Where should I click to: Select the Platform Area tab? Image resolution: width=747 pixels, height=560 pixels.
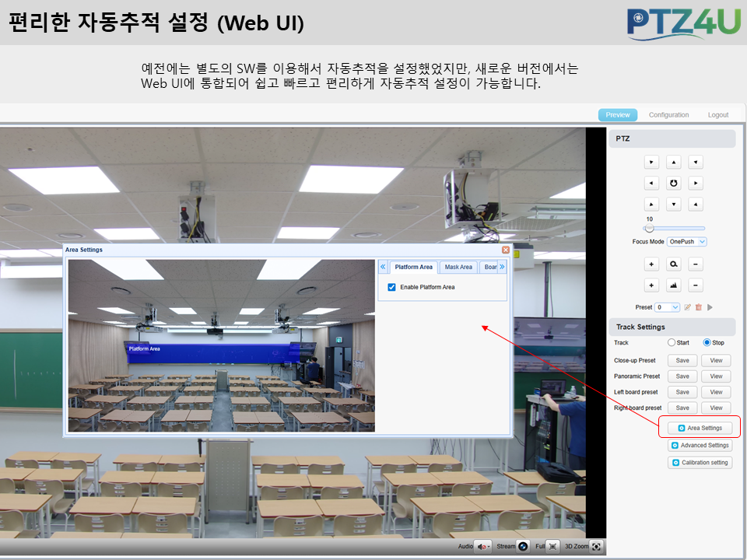pos(413,267)
